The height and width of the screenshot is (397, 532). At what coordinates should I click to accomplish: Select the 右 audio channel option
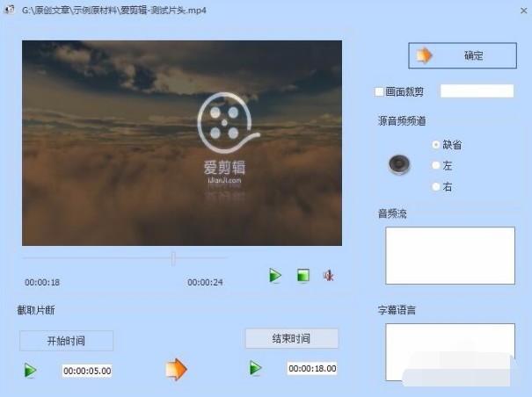tap(436, 186)
